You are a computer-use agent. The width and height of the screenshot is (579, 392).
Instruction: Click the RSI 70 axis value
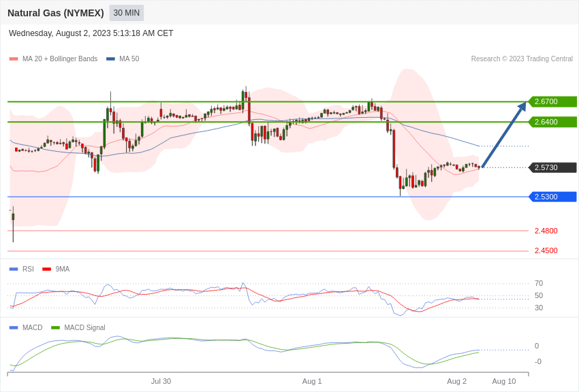(x=539, y=283)
